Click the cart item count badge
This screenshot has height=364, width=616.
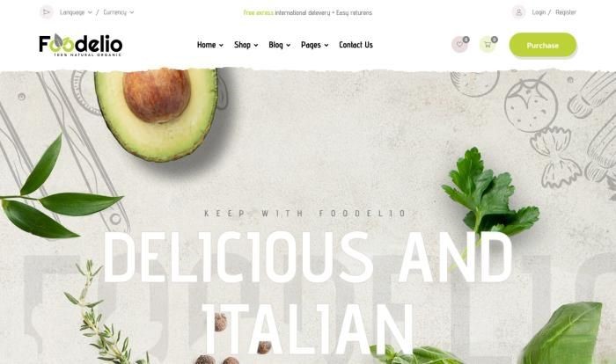click(495, 40)
